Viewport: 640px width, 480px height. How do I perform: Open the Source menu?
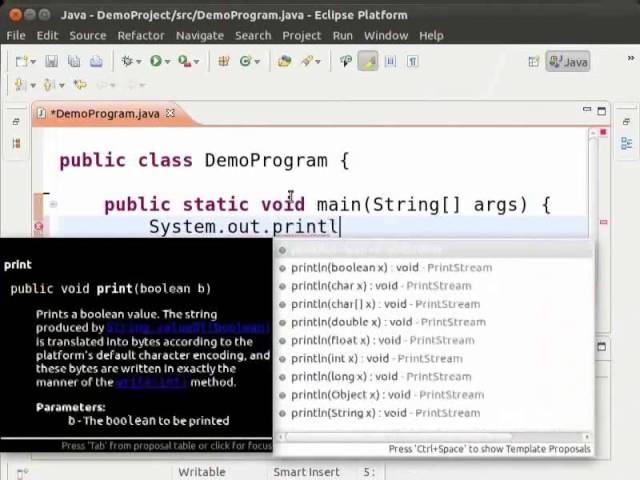88,36
